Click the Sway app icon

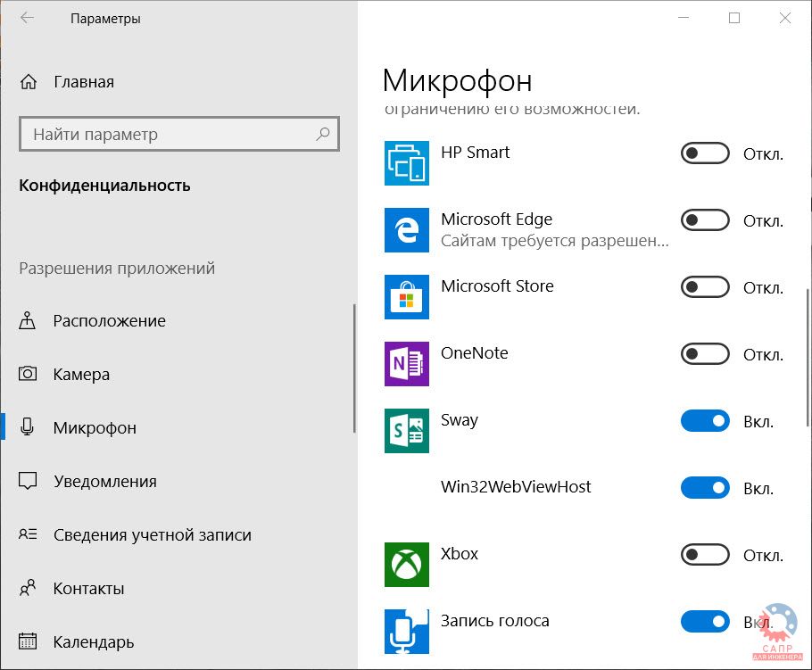coord(407,431)
